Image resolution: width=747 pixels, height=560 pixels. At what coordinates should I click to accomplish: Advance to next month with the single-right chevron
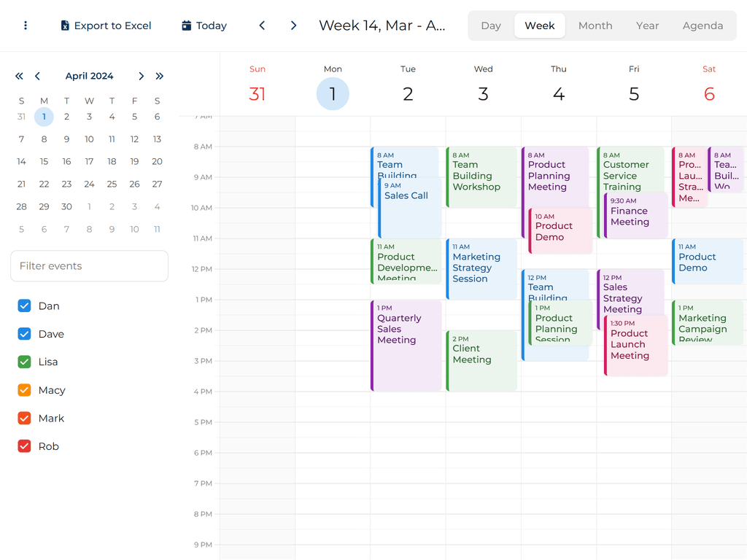point(142,76)
